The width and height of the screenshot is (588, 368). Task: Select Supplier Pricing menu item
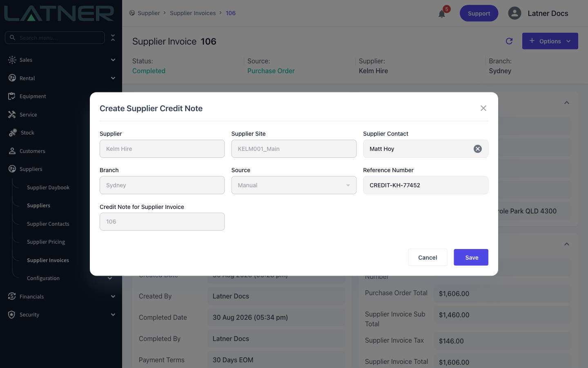[x=46, y=242]
